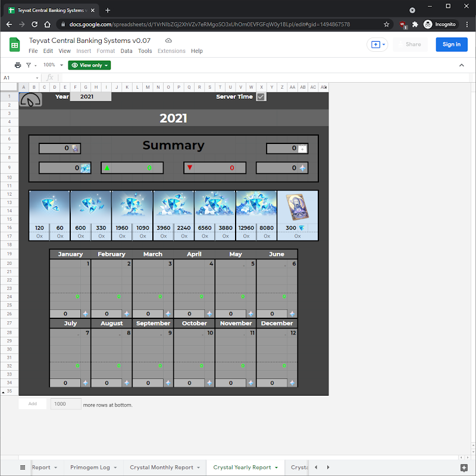Click the Year 2021 cell
The height and width of the screenshot is (476, 476).
(x=90, y=97)
